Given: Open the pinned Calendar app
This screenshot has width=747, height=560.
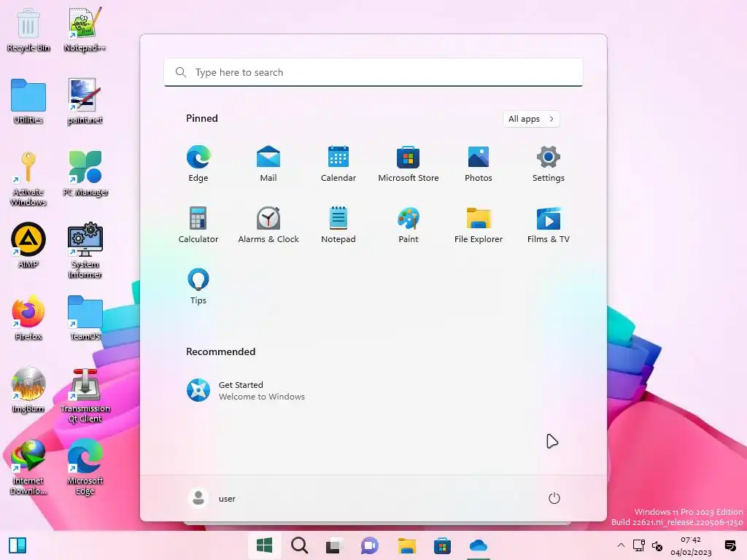Looking at the screenshot, I should 338,163.
